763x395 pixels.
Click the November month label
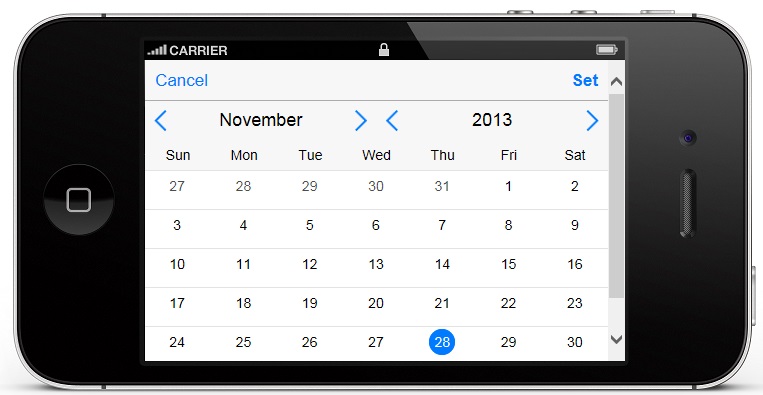261,120
